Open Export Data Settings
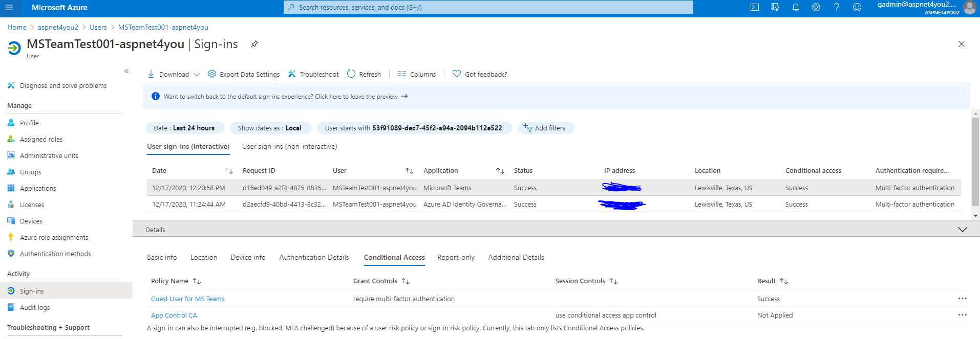 coord(243,74)
